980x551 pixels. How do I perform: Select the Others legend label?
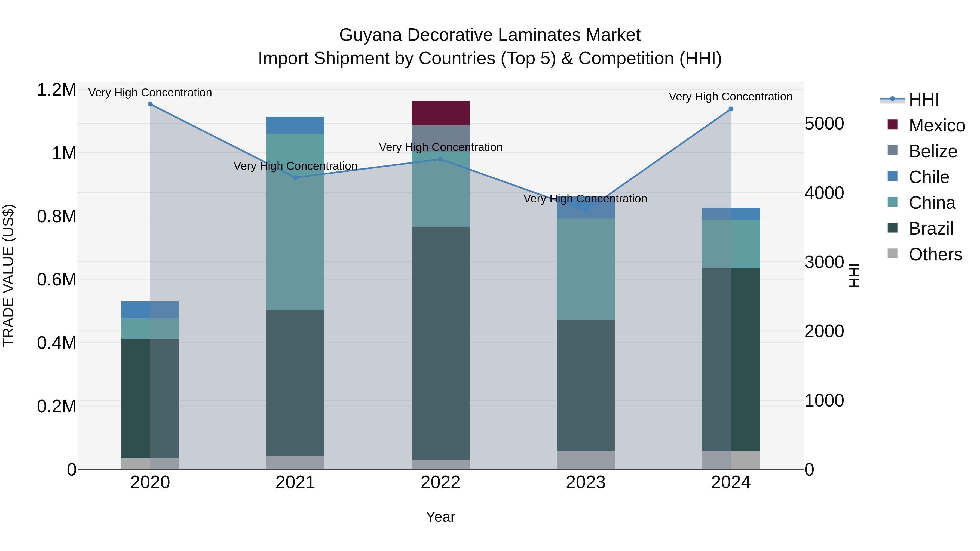click(935, 254)
